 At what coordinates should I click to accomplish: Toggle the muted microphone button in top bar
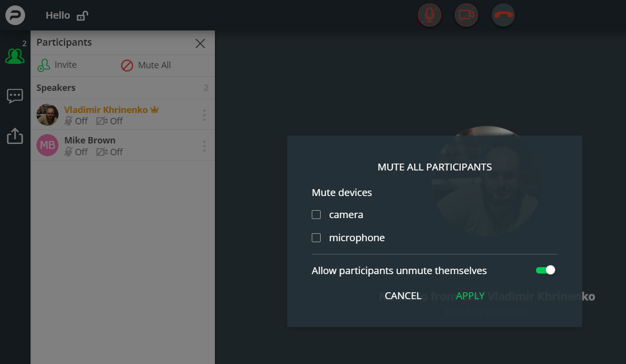click(430, 15)
